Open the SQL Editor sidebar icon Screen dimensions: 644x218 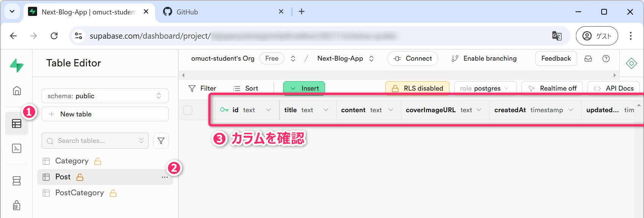17,148
